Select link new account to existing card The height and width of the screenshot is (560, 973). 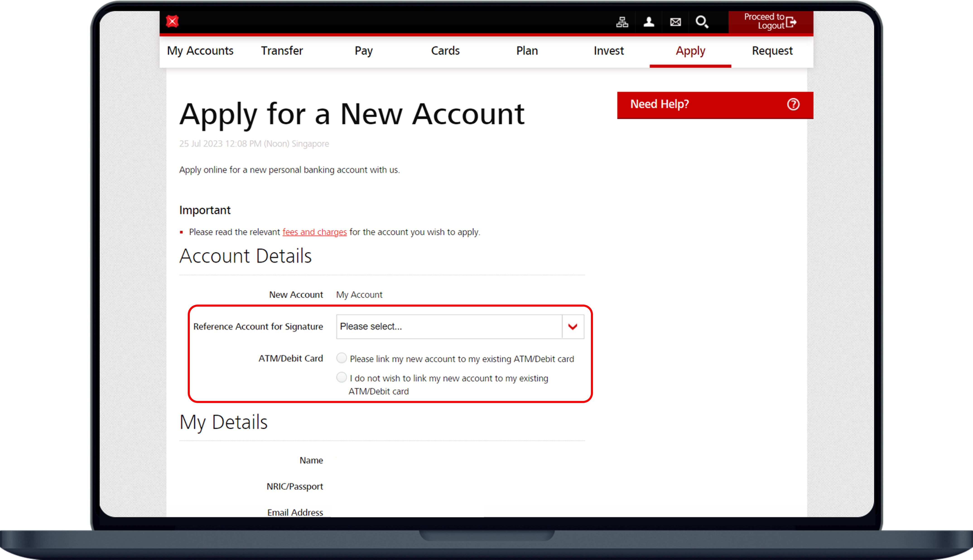tap(341, 358)
